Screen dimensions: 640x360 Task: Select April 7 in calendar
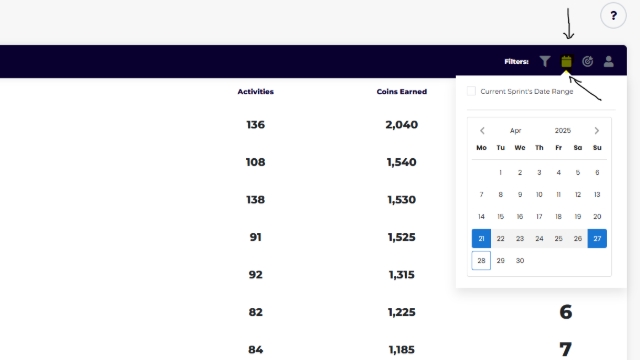pyautogui.click(x=481, y=195)
